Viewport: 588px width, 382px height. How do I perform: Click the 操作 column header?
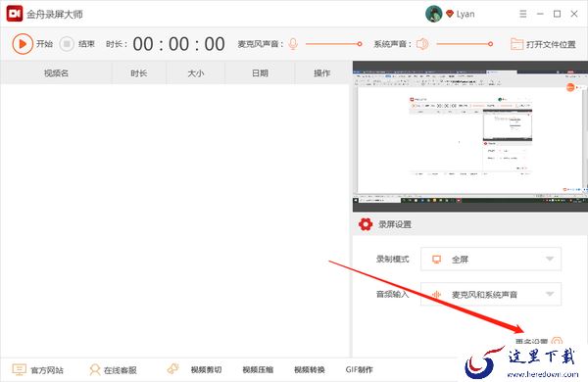point(322,73)
